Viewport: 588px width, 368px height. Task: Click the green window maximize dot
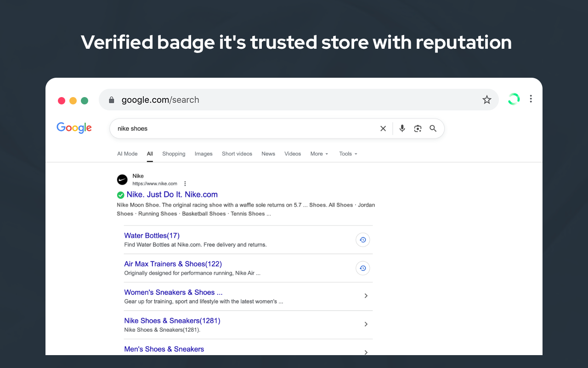[85, 101]
